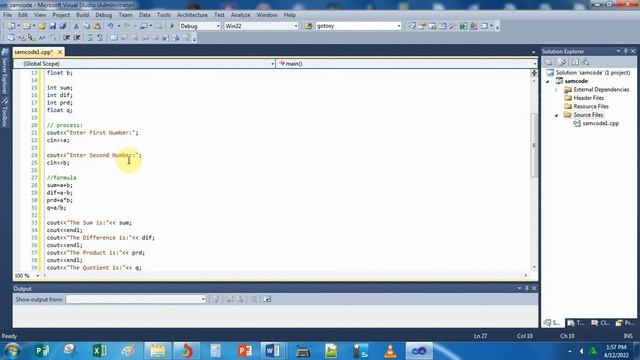
Task: Switch to the Class View bottom tab
Action: coord(600,323)
